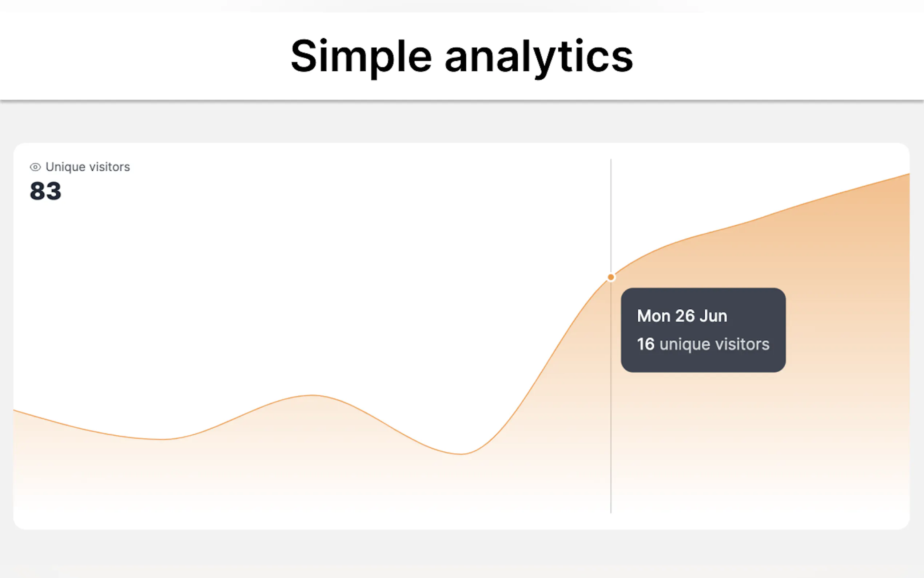Click the first shallow dip of the curve
This screenshot has width=924, height=578.
162,439
